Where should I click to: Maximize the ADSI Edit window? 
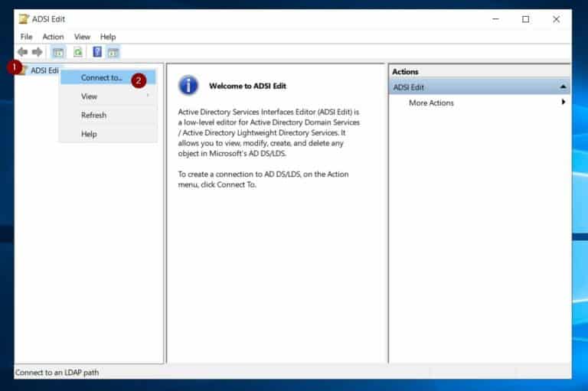click(526, 18)
